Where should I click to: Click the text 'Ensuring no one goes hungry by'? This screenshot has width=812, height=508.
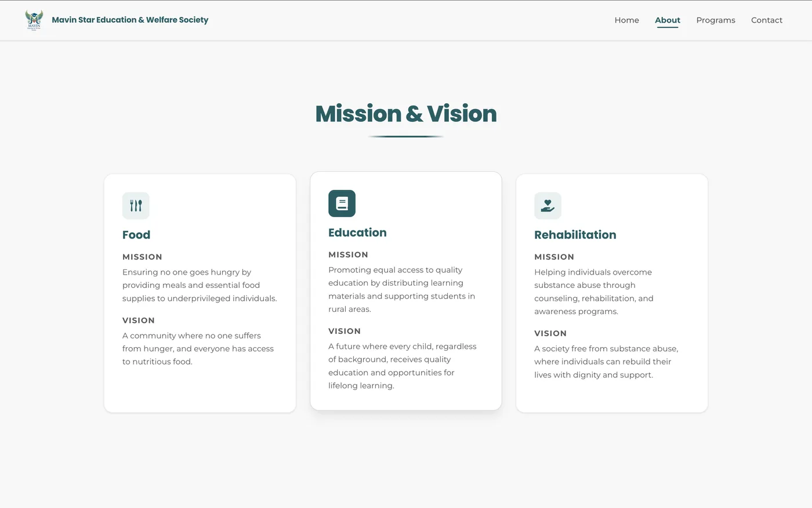click(187, 272)
